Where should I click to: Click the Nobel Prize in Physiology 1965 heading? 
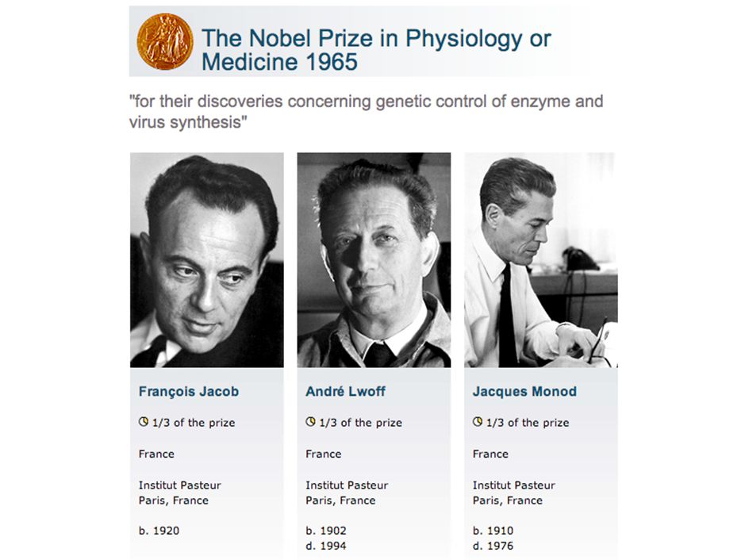pos(376,50)
